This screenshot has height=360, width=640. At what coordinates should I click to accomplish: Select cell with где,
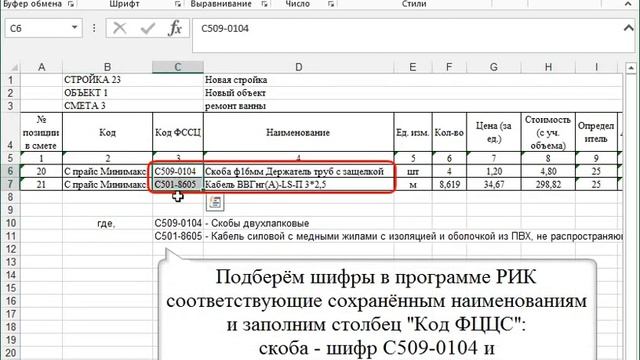pos(107,223)
